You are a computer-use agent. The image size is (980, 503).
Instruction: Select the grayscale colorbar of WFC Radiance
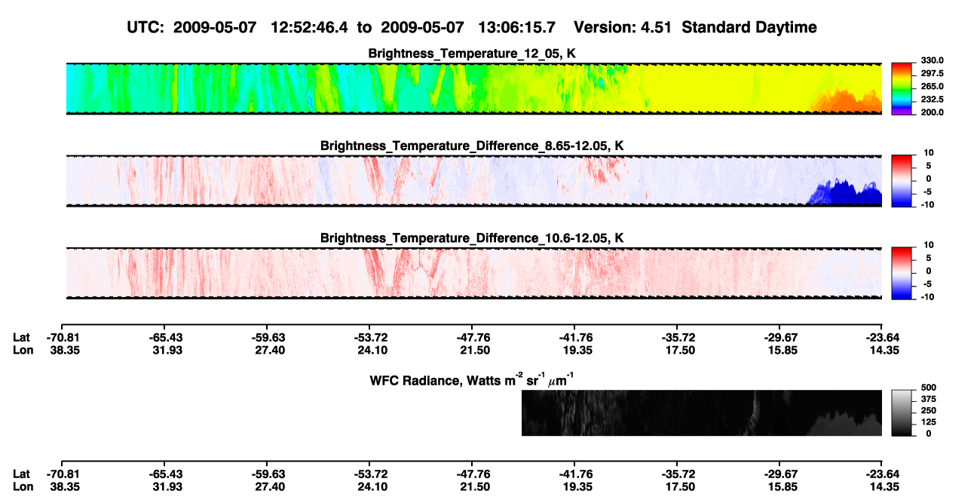click(x=902, y=413)
